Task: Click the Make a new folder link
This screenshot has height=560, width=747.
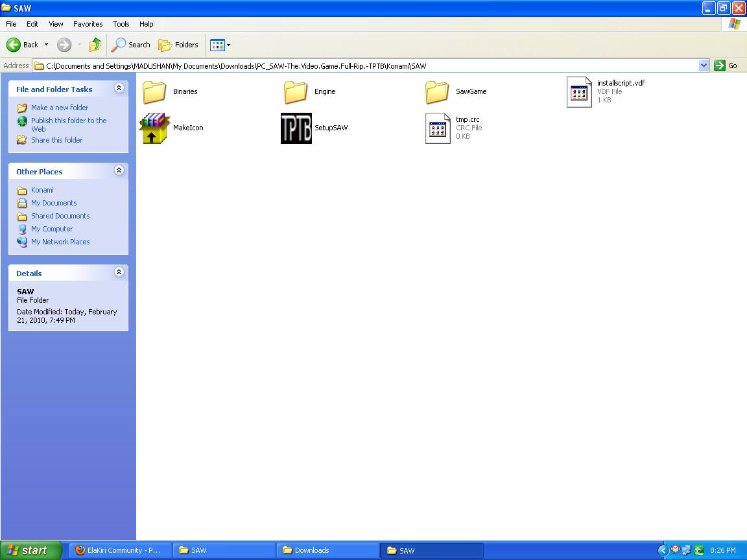Action: pos(60,108)
